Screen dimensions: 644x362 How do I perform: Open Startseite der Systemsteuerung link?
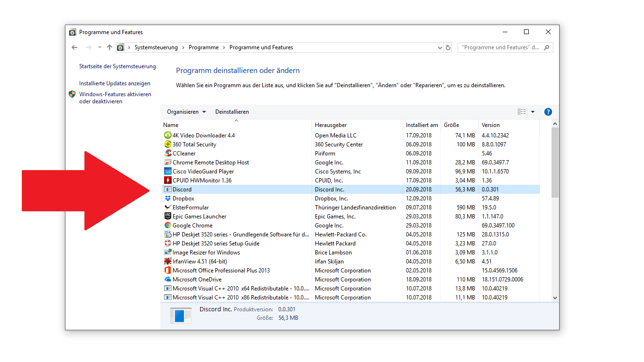[x=118, y=66]
